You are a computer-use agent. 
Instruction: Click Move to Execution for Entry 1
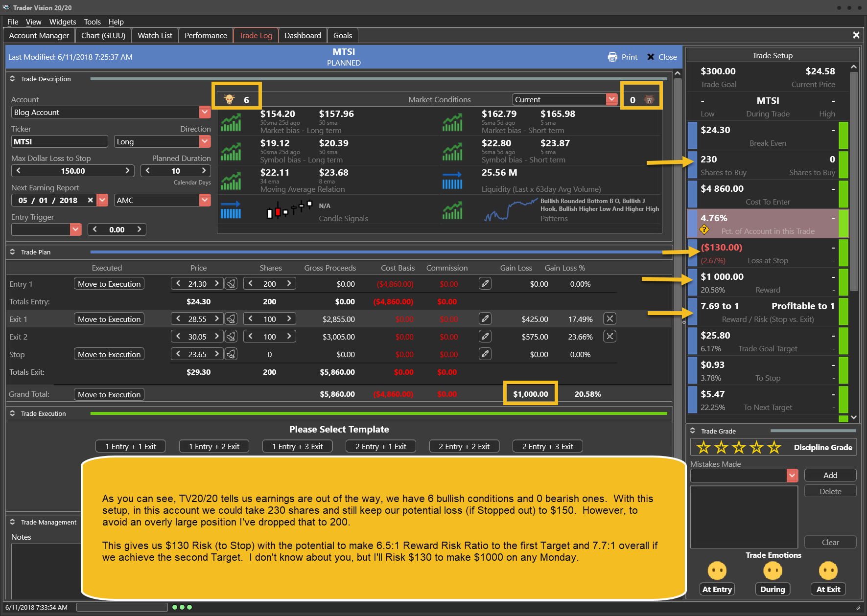point(109,284)
